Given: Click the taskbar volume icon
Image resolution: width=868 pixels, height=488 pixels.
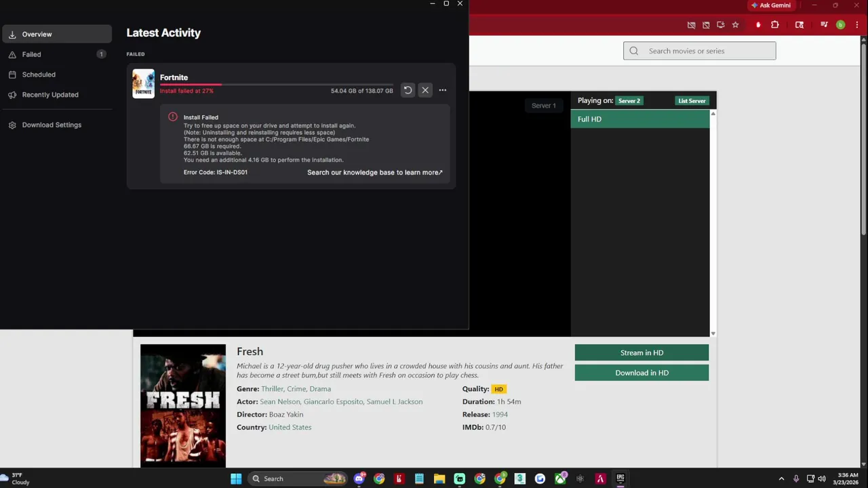Looking at the screenshot, I should pos(822,479).
